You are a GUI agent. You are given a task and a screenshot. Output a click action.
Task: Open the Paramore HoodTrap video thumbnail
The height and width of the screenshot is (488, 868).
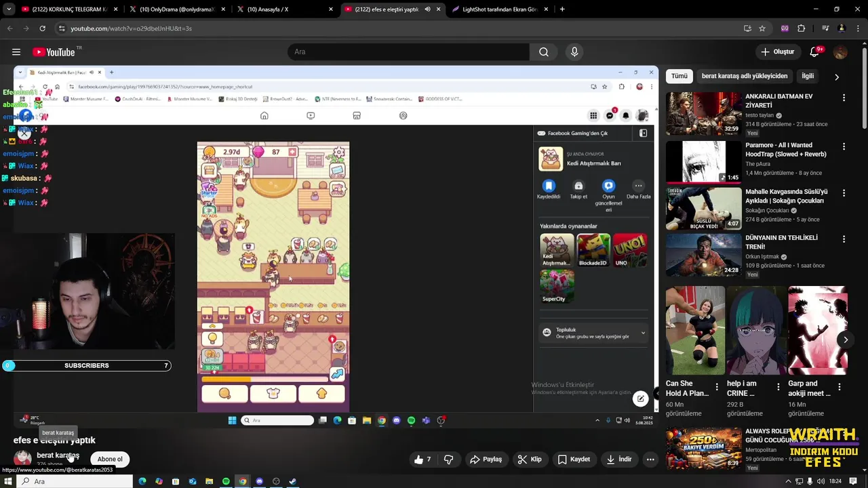(x=704, y=162)
